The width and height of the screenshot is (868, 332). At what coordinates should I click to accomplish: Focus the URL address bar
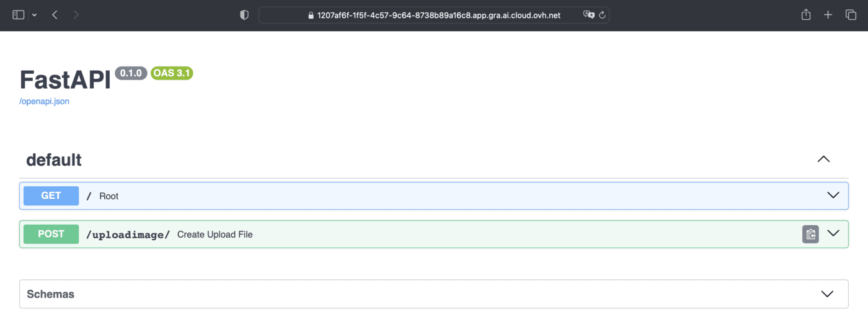(434, 15)
